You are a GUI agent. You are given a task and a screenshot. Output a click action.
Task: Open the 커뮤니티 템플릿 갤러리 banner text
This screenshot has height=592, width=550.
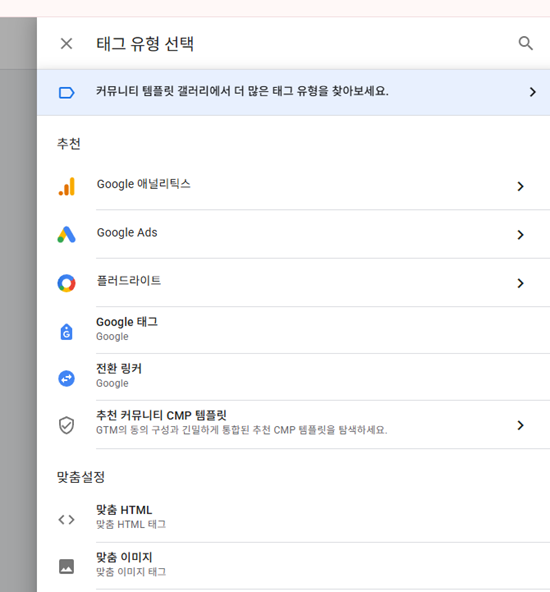242,91
